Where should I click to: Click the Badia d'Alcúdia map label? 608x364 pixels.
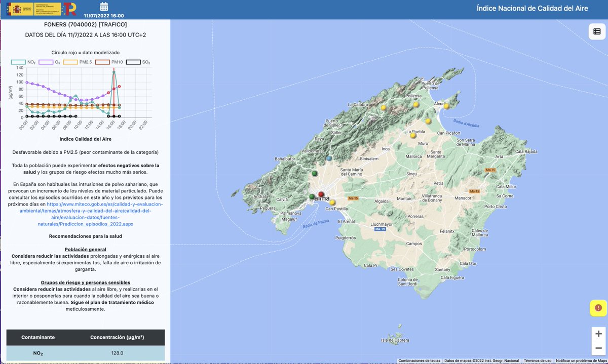pyautogui.click(x=467, y=122)
